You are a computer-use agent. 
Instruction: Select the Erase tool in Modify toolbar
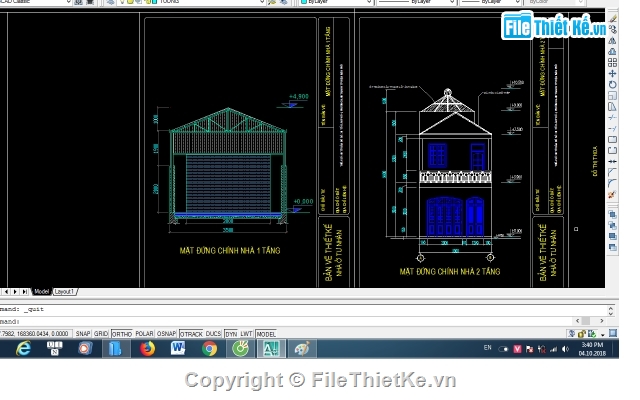[613, 18]
